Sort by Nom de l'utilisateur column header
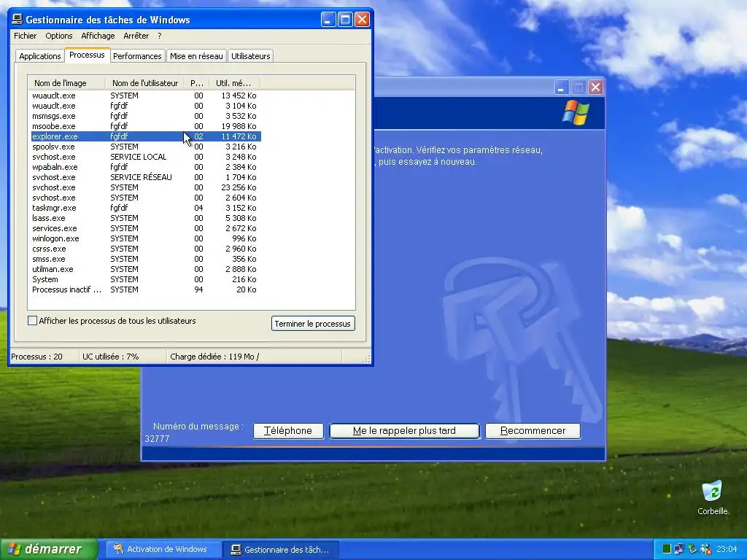 pyautogui.click(x=145, y=83)
